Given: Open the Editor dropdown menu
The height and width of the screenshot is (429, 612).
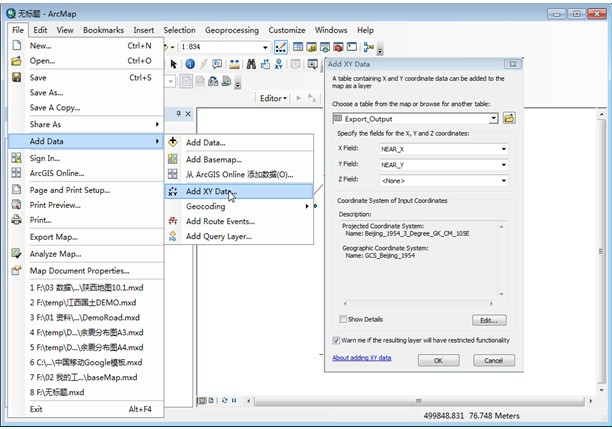Looking at the screenshot, I should pos(273,98).
